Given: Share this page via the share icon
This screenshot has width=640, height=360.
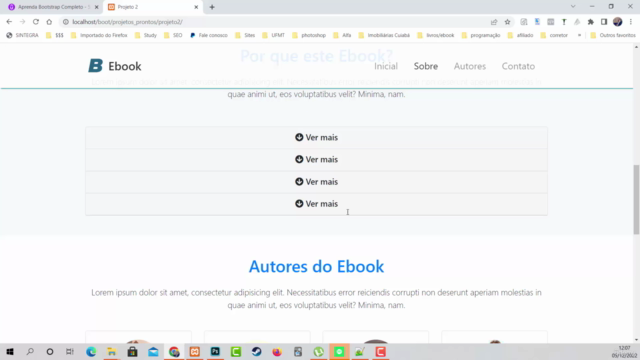Looking at the screenshot, I should coord(494,22).
